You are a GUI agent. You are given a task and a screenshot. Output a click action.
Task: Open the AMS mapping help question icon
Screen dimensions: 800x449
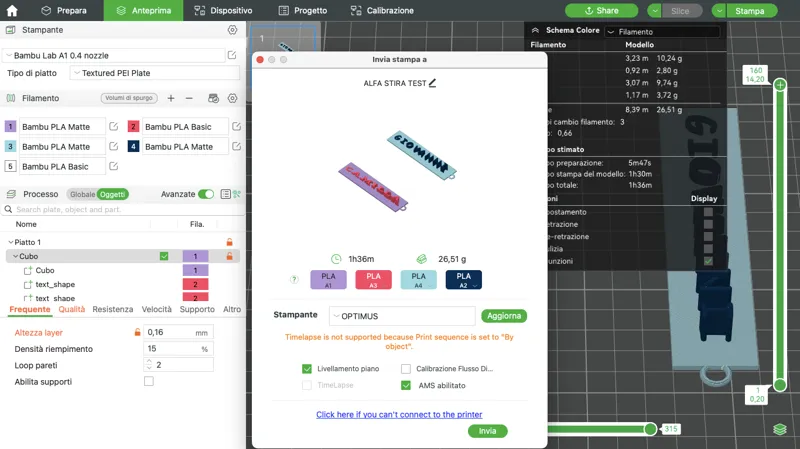294,279
